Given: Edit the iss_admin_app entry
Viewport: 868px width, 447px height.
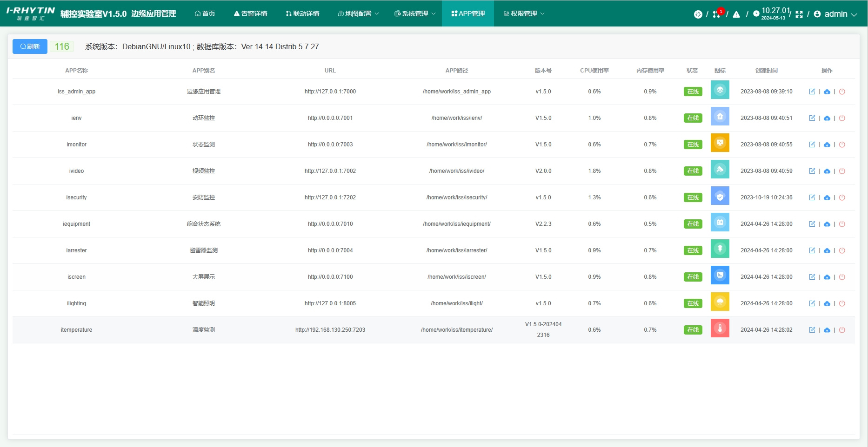Looking at the screenshot, I should pyautogui.click(x=812, y=92).
